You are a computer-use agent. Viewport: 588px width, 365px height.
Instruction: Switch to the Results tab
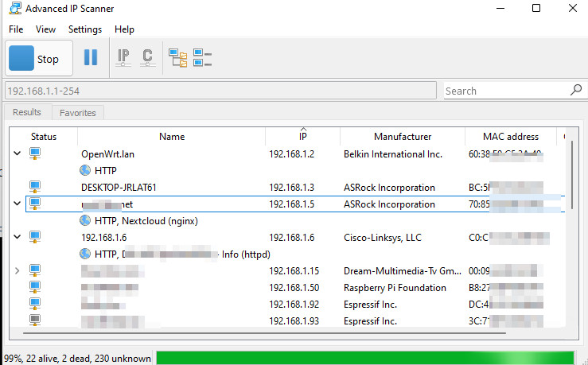click(x=27, y=112)
